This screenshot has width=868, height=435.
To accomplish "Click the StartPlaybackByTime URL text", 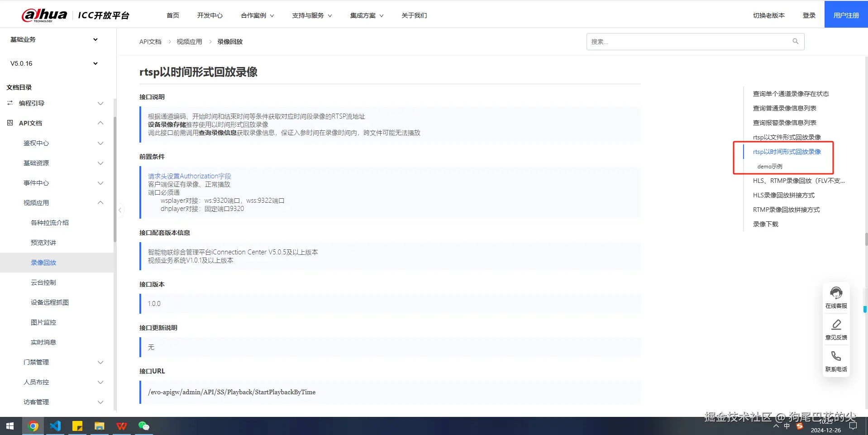I will 232,392.
